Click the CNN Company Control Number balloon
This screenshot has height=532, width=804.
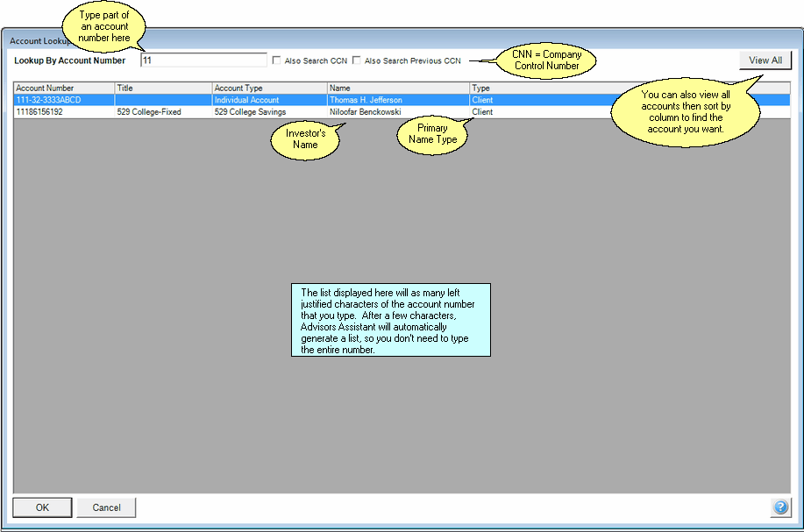545,59
